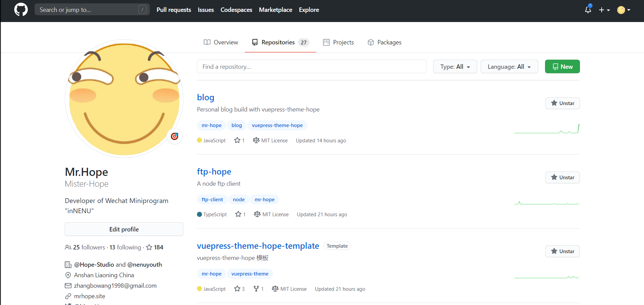
Task: Expand the Type: All filter dropdown
Action: [x=455, y=67]
